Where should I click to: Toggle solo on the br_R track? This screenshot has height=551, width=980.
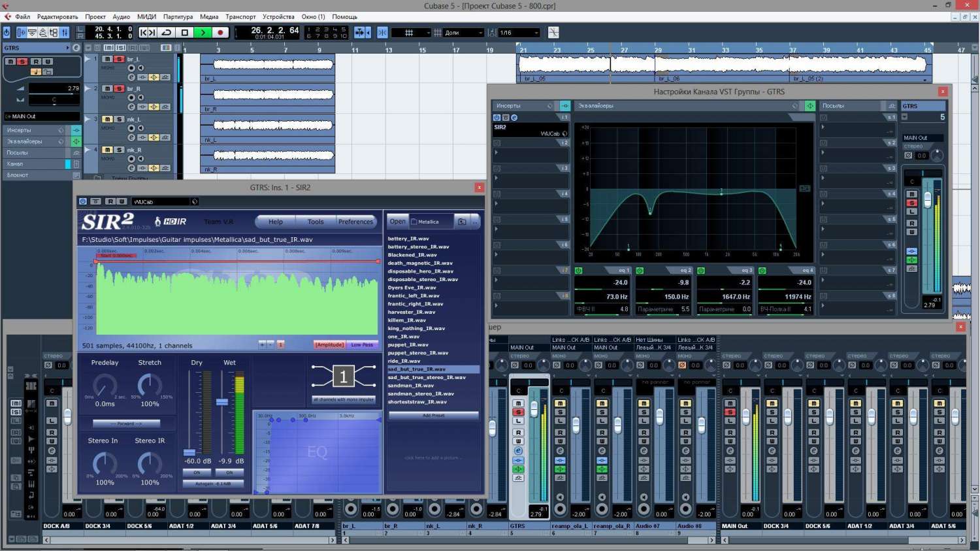(119, 88)
